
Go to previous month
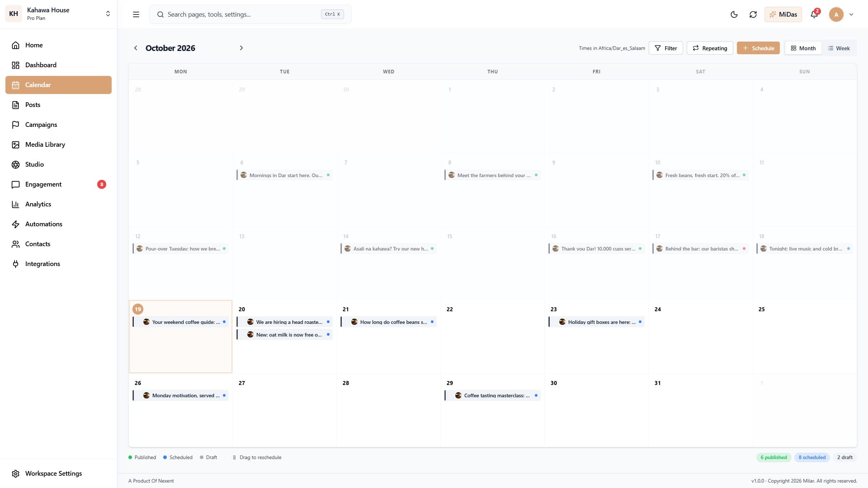pyautogui.click(x=136, y=48)
